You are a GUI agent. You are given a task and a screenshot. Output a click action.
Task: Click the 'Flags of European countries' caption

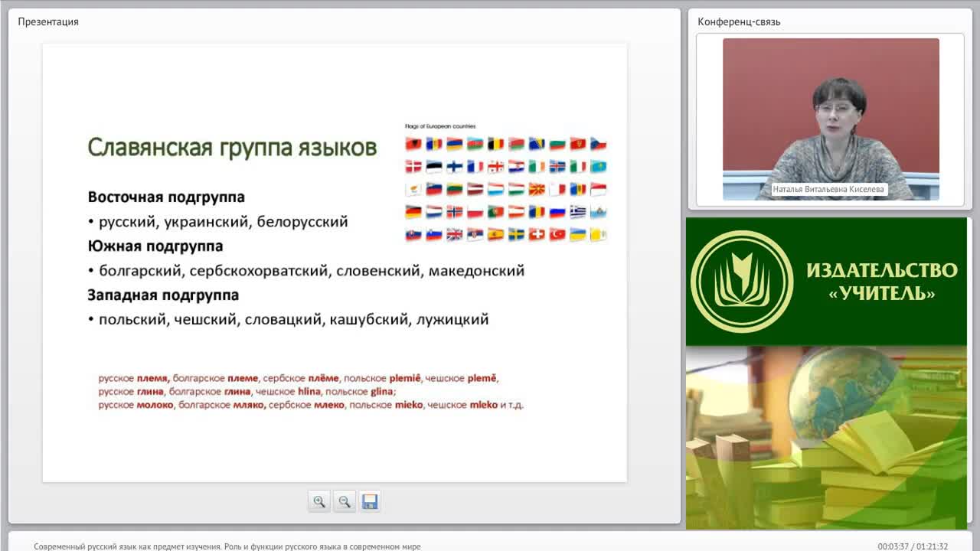tap(440, 126)
